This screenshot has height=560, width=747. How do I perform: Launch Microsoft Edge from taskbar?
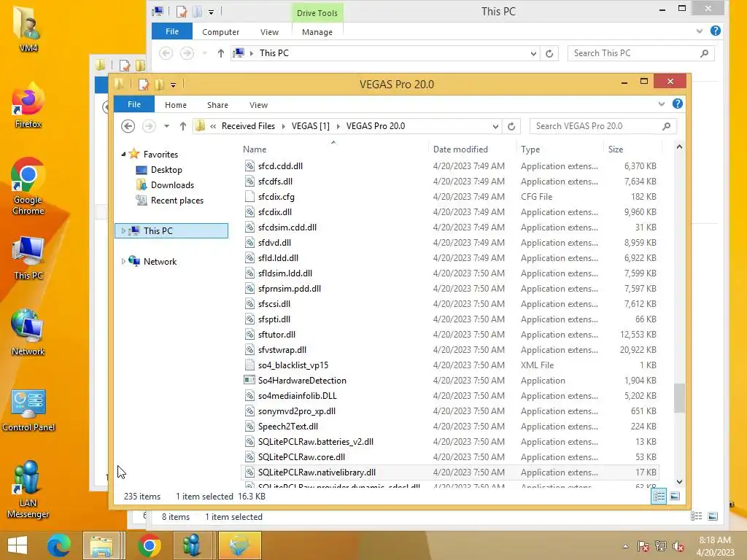[x=59, y=545]
